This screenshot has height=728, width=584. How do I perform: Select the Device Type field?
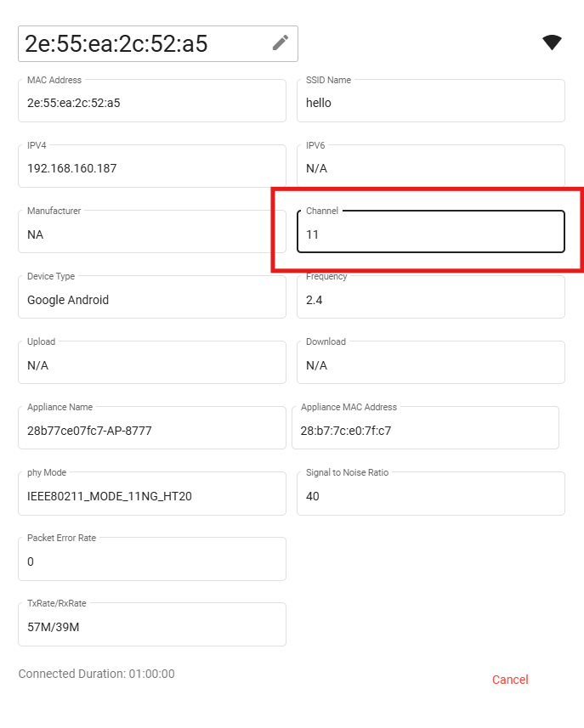(152, 297)
